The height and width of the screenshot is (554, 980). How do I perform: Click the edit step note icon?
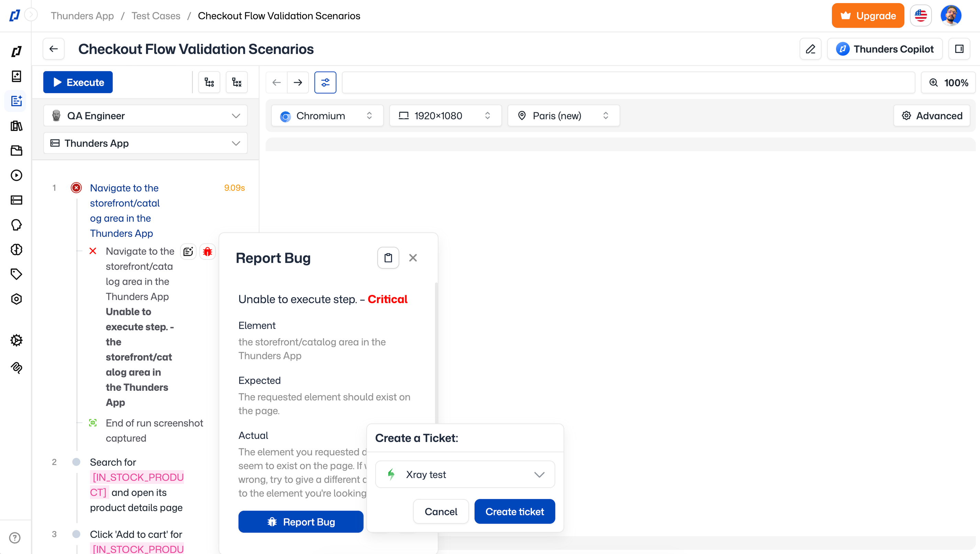tap(188, 252)
